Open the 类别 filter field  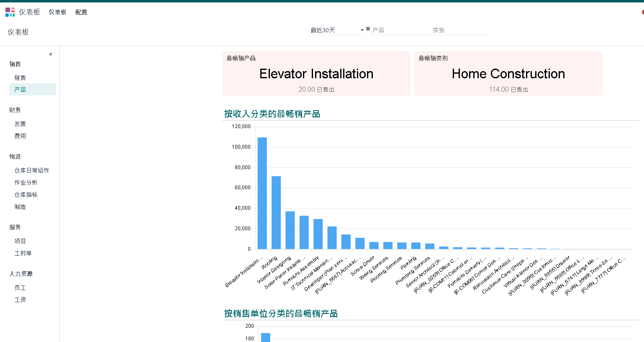coord(460,30)
